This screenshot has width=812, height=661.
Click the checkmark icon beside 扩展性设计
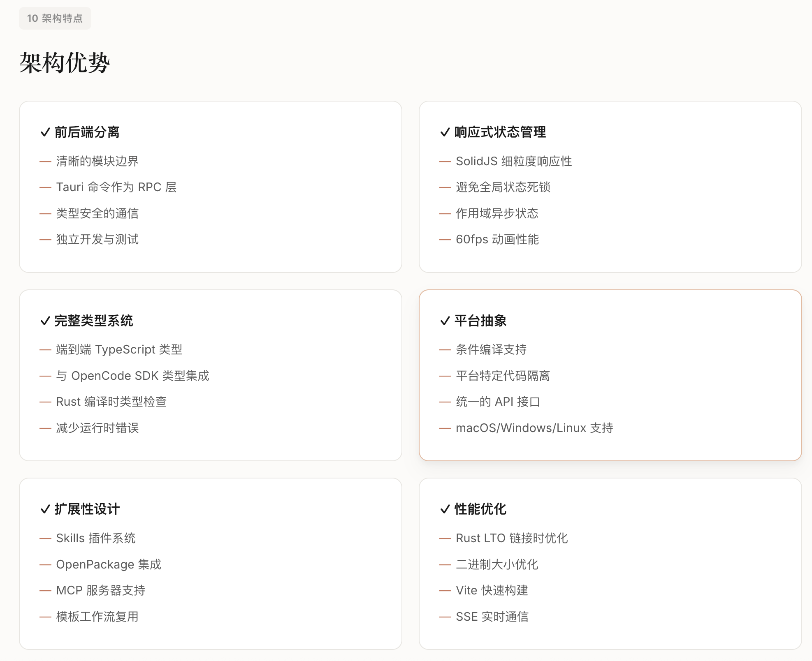(45, 509)
